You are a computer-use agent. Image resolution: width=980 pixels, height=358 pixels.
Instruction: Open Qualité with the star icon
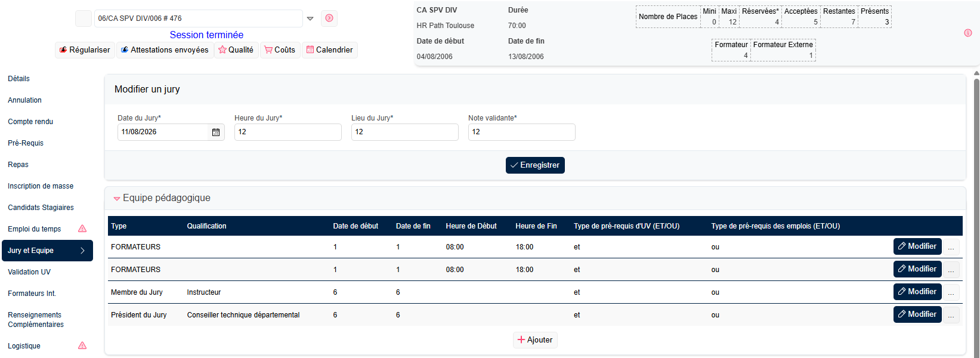(236, 50)
